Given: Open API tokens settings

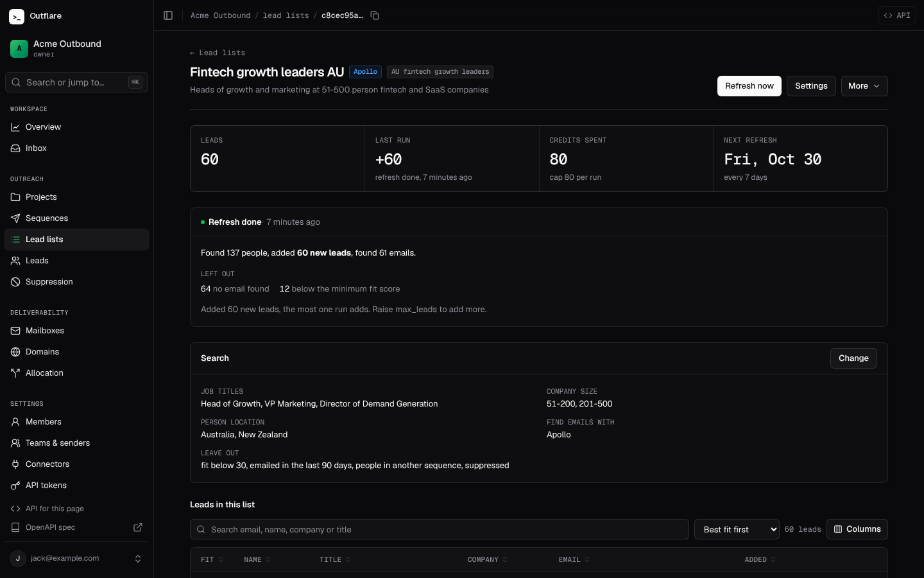Looking at the screenshot, I should [x=76, y=486].
